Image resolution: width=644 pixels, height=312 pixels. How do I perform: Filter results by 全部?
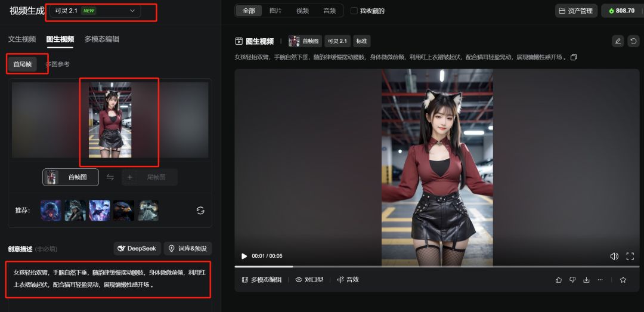pos(249,11)
